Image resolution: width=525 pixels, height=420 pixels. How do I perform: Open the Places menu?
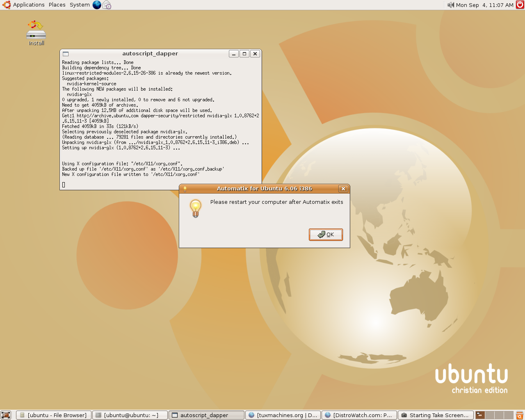[57, 5]
